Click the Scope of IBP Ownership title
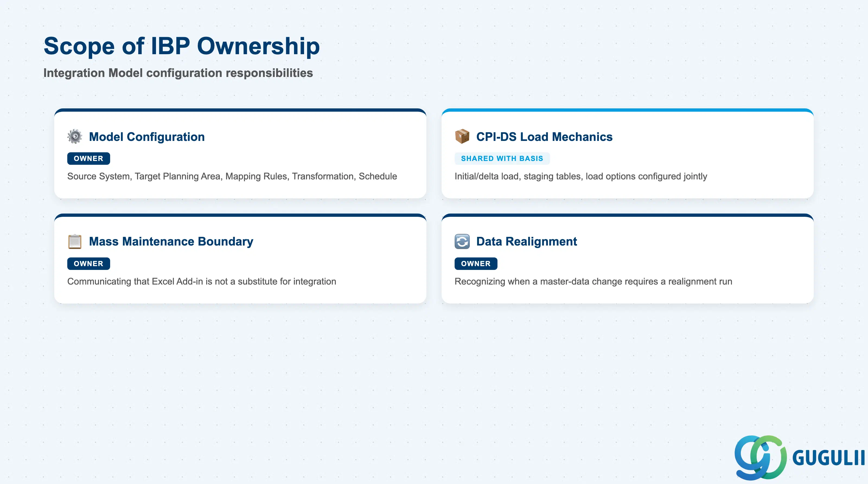 (x=182, y=46)
